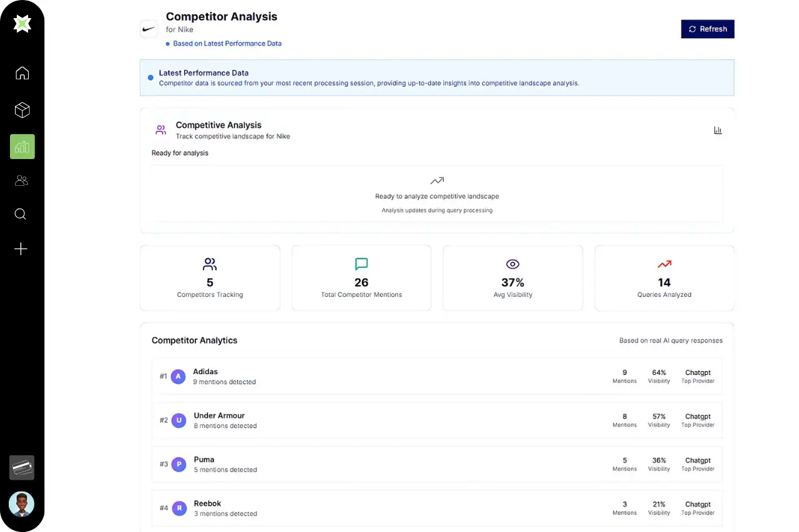Click the plus icon in sidebar

(21, 249)
